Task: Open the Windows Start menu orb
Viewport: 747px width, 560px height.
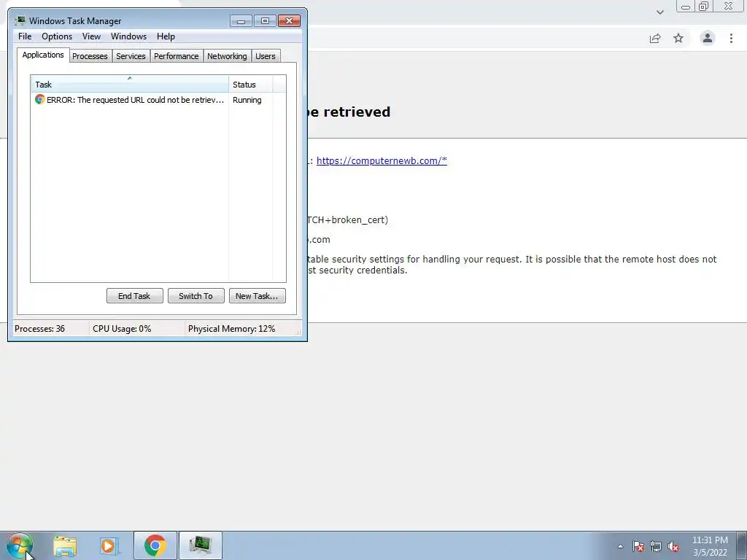Action: coord(19,545)
